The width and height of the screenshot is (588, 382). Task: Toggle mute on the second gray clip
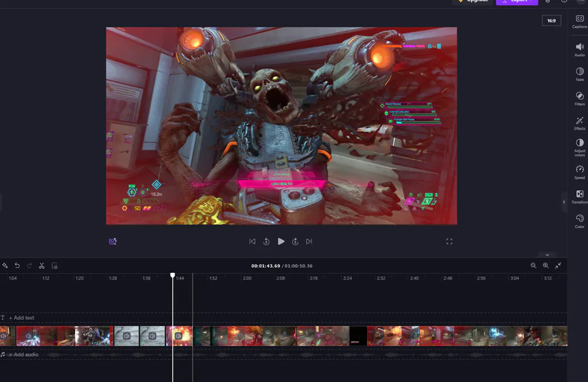click(152, 336)
